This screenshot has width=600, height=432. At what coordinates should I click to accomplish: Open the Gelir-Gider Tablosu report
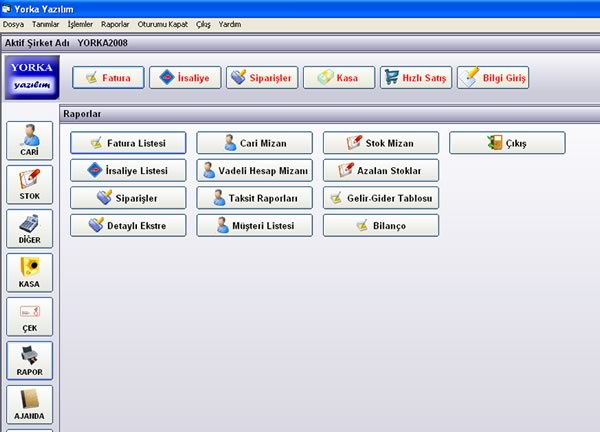click(381, 198)
